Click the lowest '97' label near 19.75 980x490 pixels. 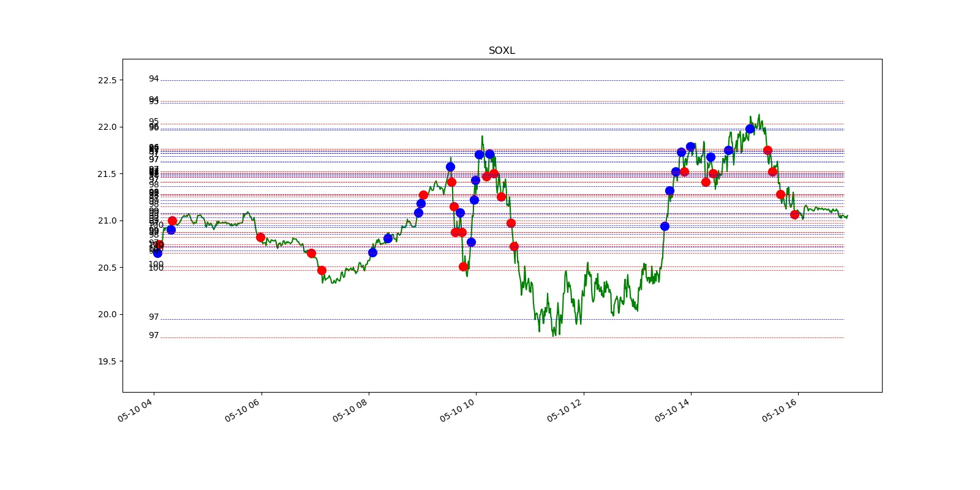point(154,336)
